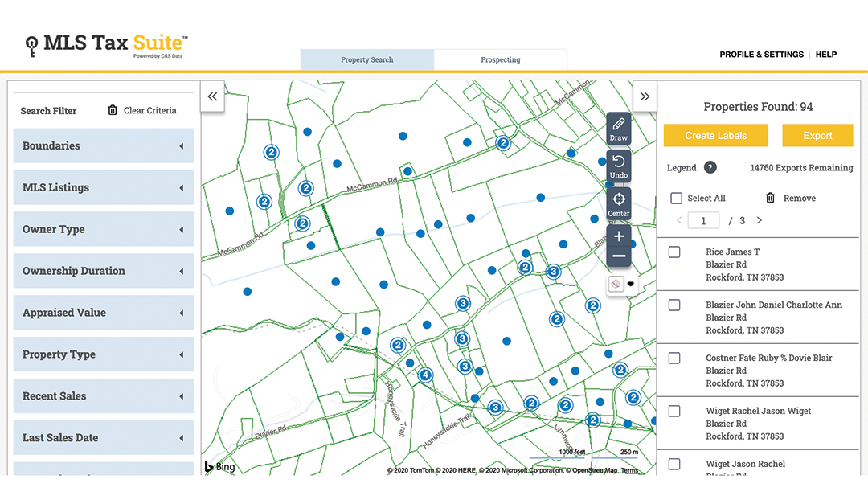The width and height of the screenshot is (868, 504).
Task: Center the map view
Action: pyautogui.click(x=618, y=204)
